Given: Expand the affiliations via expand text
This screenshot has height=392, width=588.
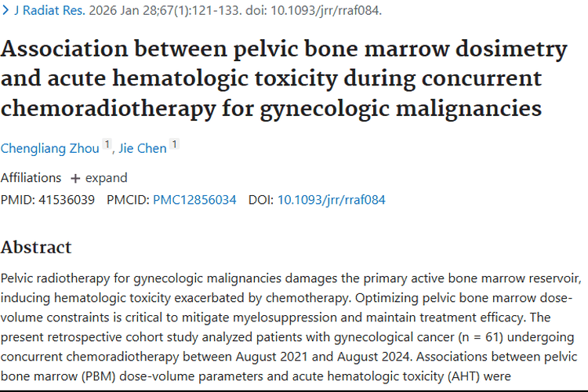Looking at the screenshot, I should pyautogui.click(x=106, y=178).
